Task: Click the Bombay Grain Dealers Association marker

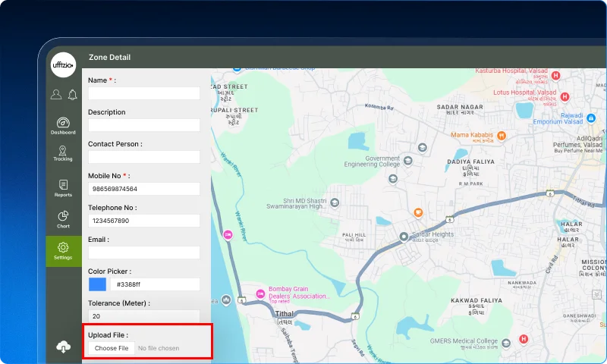Action: pos(260,294)
